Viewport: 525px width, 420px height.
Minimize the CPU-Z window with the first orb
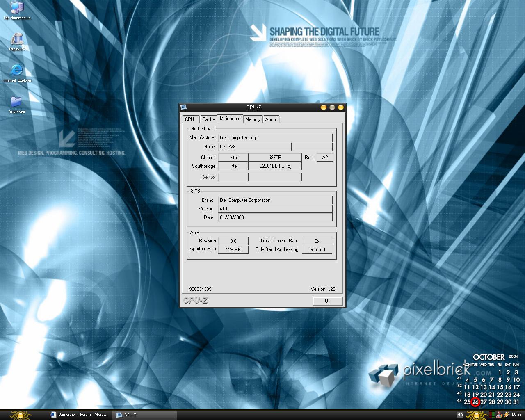[323, 107]
